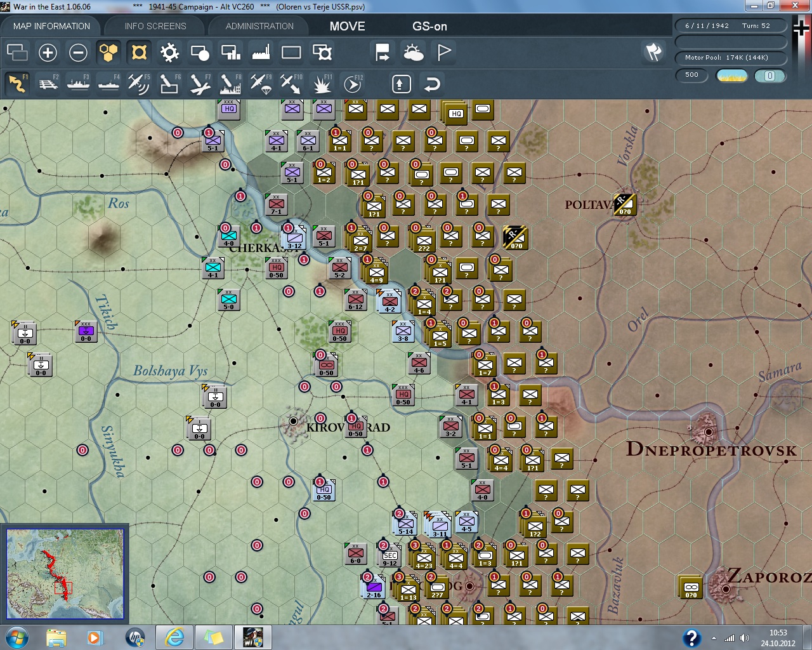Zoom in the map with plus icon
The width and height of the screenshot is (812, 650).
pyautogui.click(x=48, y=53)
